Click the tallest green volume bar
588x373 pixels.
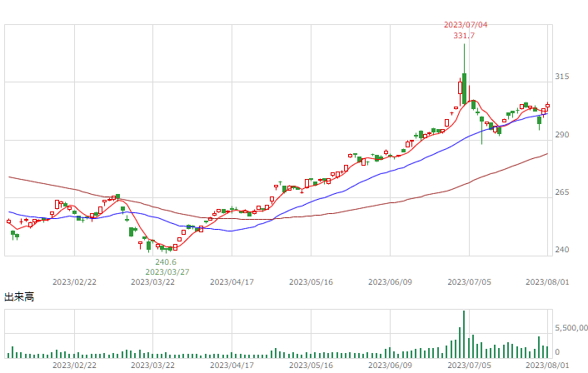click(x=464, y=334)
